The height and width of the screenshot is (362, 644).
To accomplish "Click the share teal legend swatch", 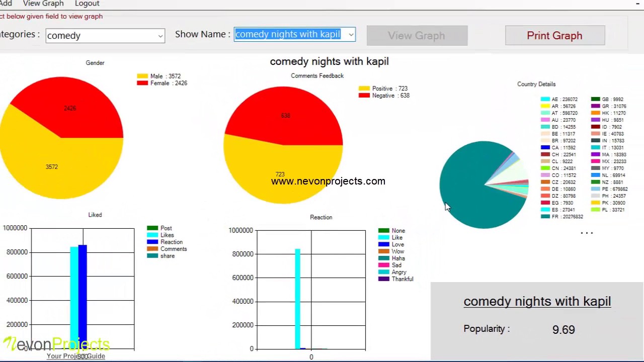I will [x=152, y=256].
